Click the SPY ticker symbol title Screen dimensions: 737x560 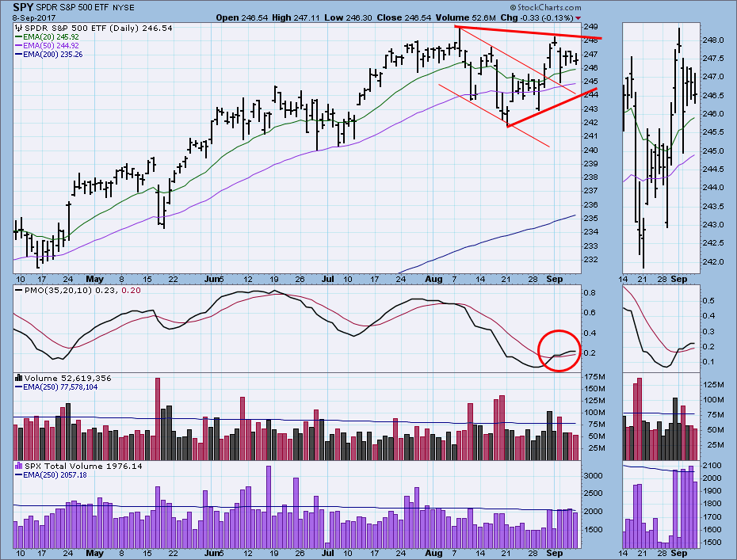point(22,7)
